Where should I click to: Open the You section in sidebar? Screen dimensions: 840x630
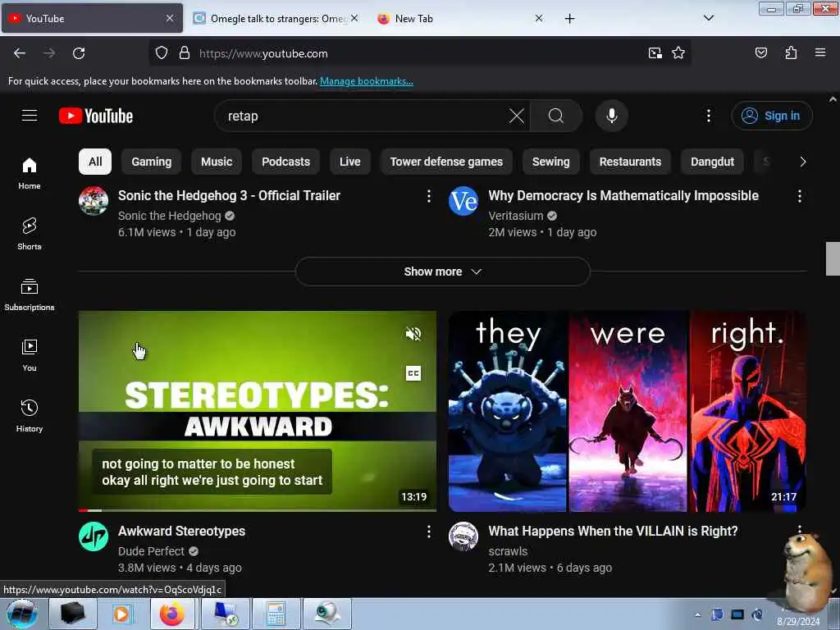pos(30,355)
